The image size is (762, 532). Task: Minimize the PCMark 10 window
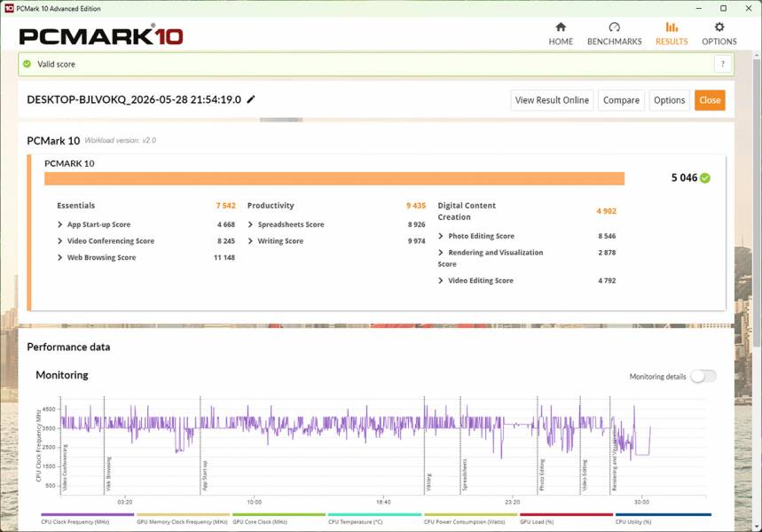699,8
